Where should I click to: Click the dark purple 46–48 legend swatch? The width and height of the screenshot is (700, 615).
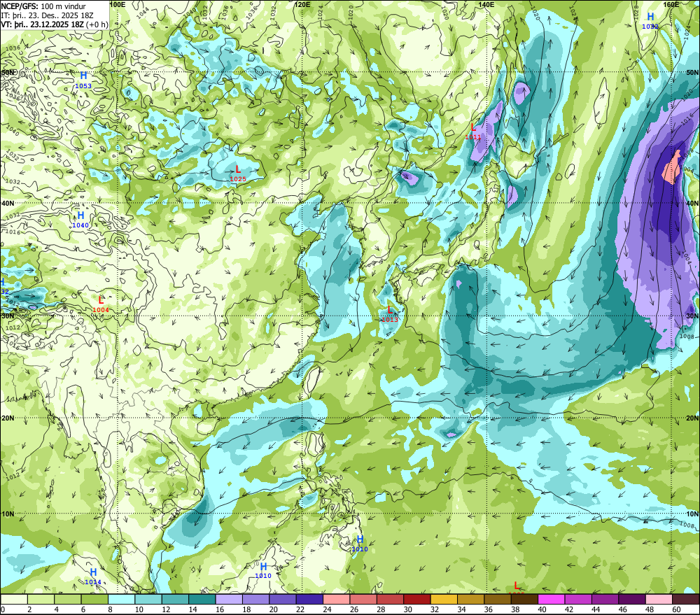pyautogui.click(x=631, y=600)
